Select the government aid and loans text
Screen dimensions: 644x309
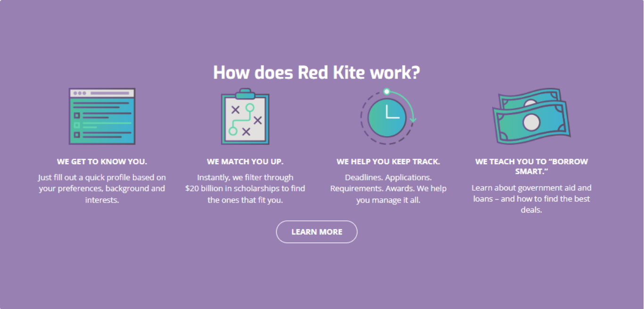532,199
